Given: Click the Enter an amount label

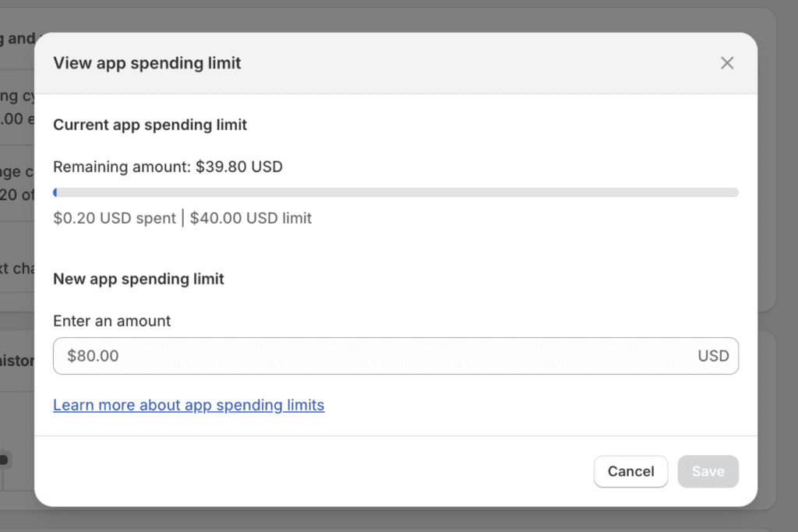Looking at the screenshot, I should click(x=111, y=321).
